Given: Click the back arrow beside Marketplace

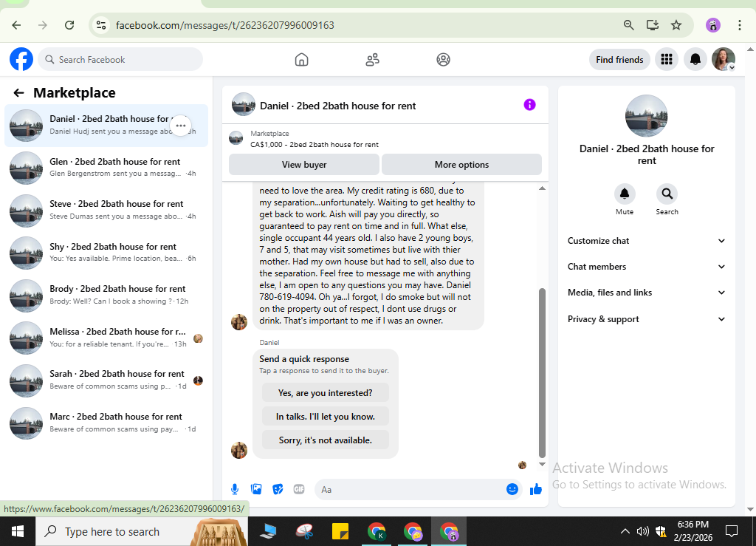Looking at the screenshot, I should pyautogui.click(x=18, y=92).
